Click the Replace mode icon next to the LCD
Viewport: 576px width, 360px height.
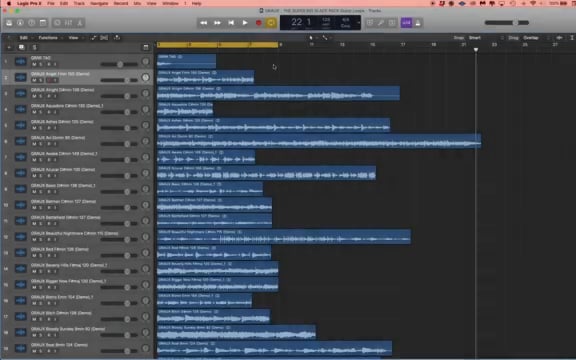coord(370,23)
